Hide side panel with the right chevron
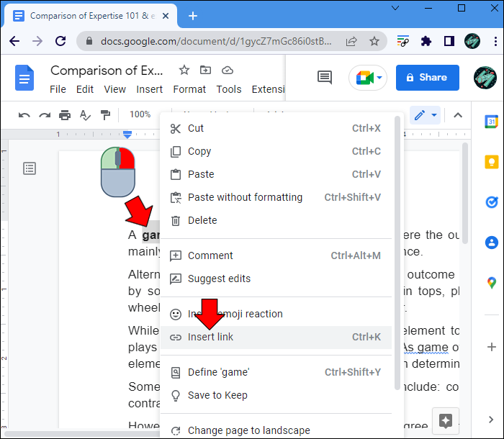Image resolution: width=504 pixels, height=439 pixels. click(491, 420)
